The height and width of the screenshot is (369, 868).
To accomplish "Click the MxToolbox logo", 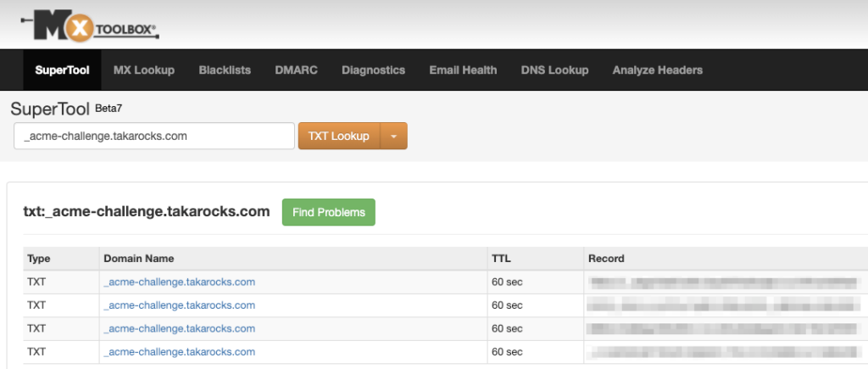I will point(90,26).
